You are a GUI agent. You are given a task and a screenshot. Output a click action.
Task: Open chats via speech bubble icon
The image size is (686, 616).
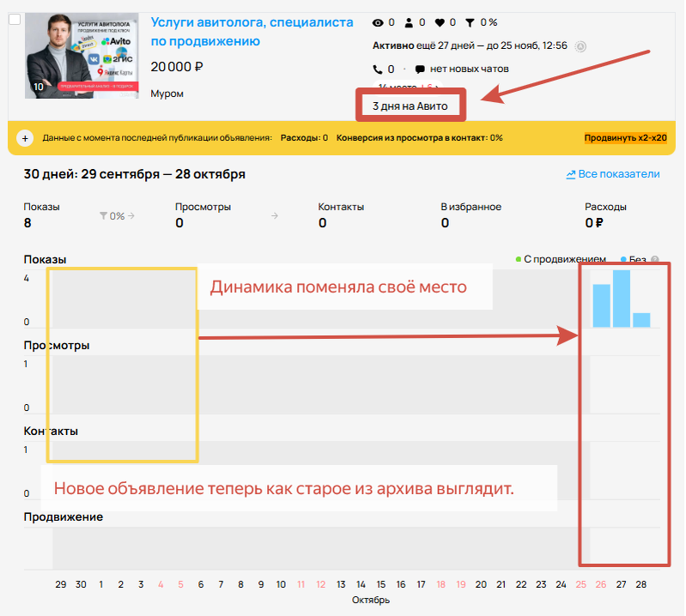[420, 69]
